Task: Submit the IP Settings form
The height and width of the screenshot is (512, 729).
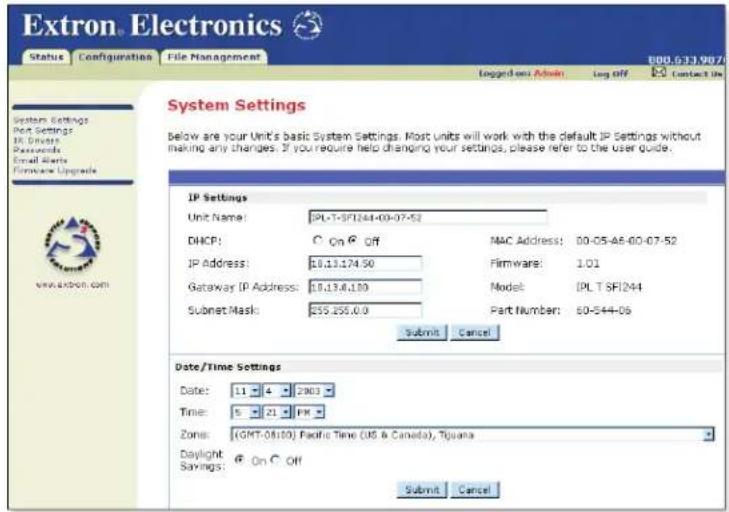Action: click(x=422, y=332)
